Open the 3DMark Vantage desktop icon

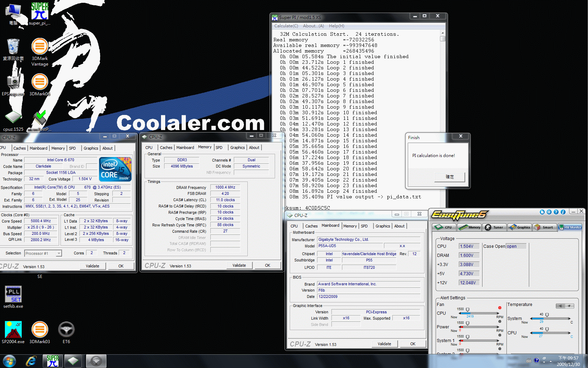[x=40, y=52]
